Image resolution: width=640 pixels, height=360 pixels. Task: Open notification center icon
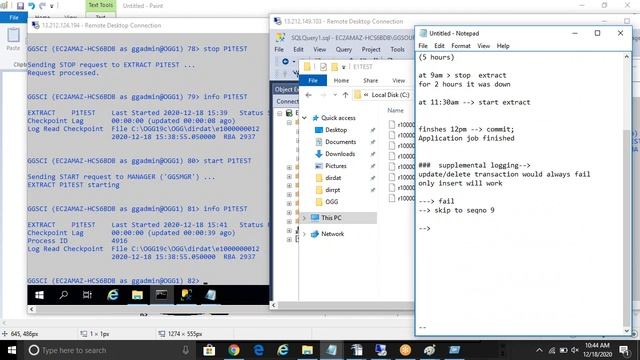624,350
